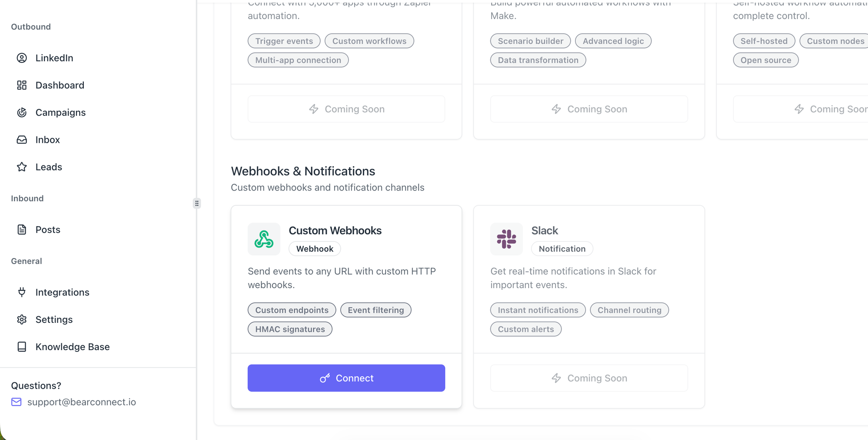
Task: Click the Slack logo icon
Action: click(506, 239)
